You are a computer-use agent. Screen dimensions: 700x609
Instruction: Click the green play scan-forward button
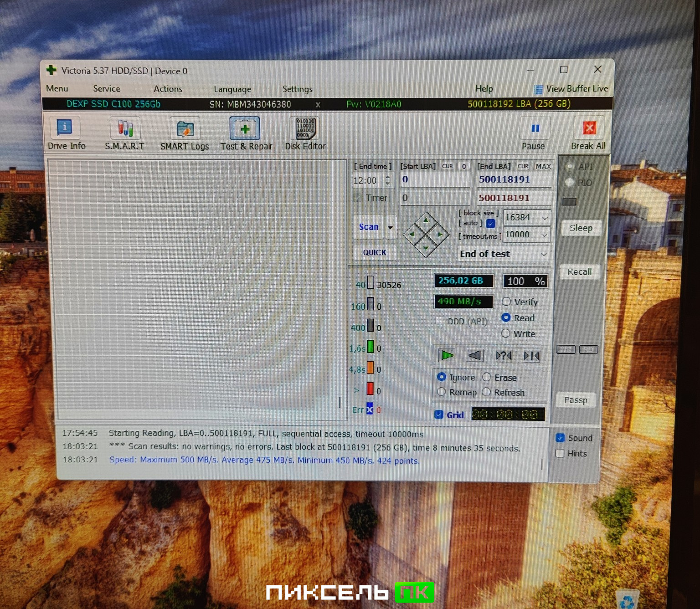(447, 355)
